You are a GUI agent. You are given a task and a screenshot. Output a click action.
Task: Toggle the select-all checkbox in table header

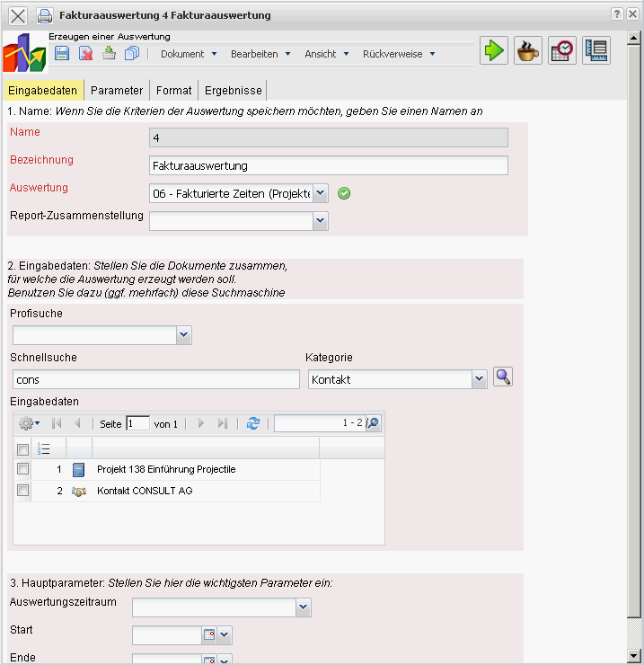tap(23, 449)
